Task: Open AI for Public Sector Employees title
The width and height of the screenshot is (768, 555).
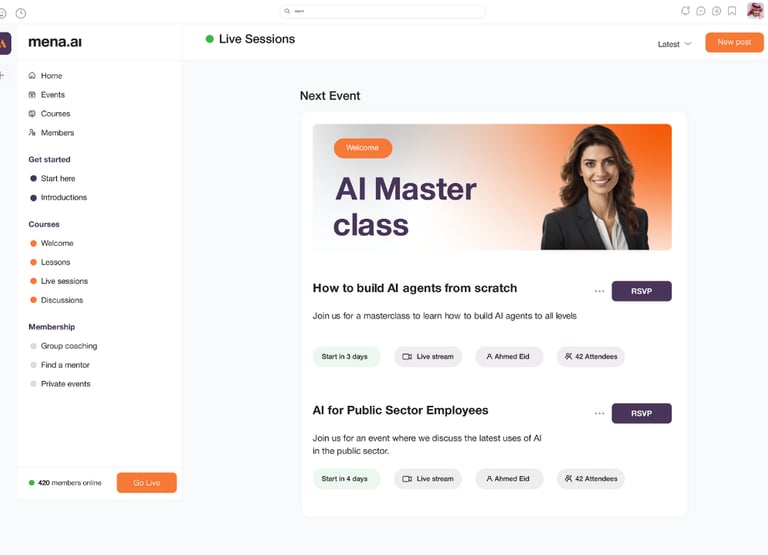Action: [x=400, y=410]
